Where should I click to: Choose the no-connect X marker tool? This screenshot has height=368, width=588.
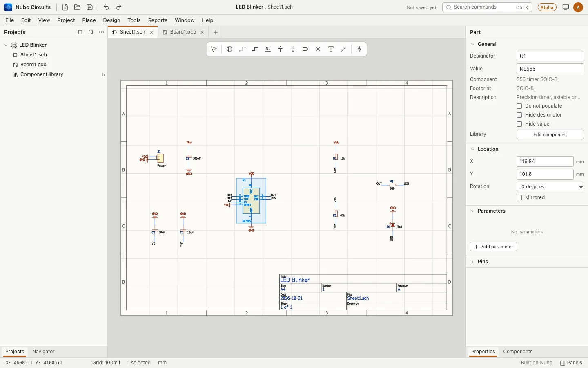pos(318,49)
